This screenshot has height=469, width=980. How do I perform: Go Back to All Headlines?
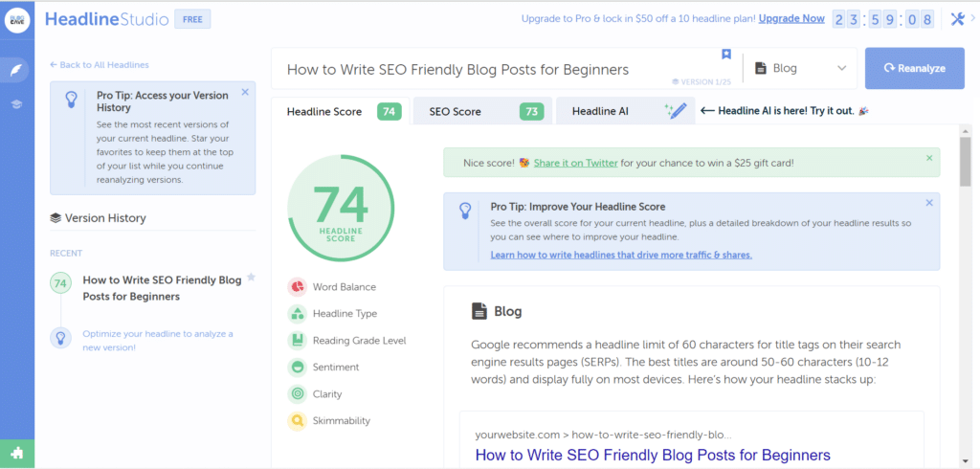pos(100,64)
